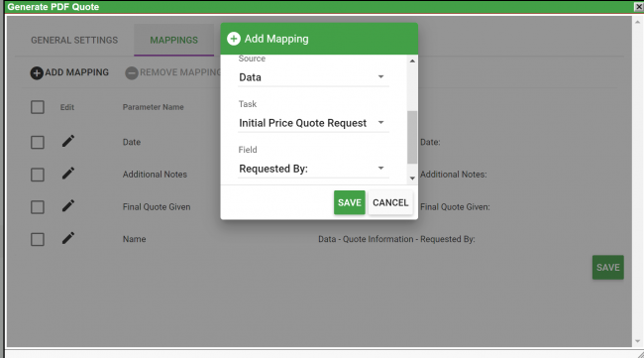Edit the Additional Notes mapping pencil icon
This screenshot has width=644, height=358.
click(68, 174)
